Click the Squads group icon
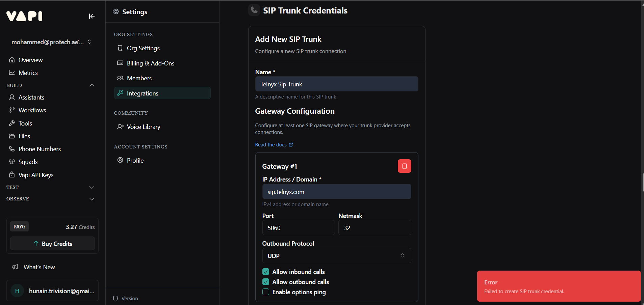 coord(12,162)
